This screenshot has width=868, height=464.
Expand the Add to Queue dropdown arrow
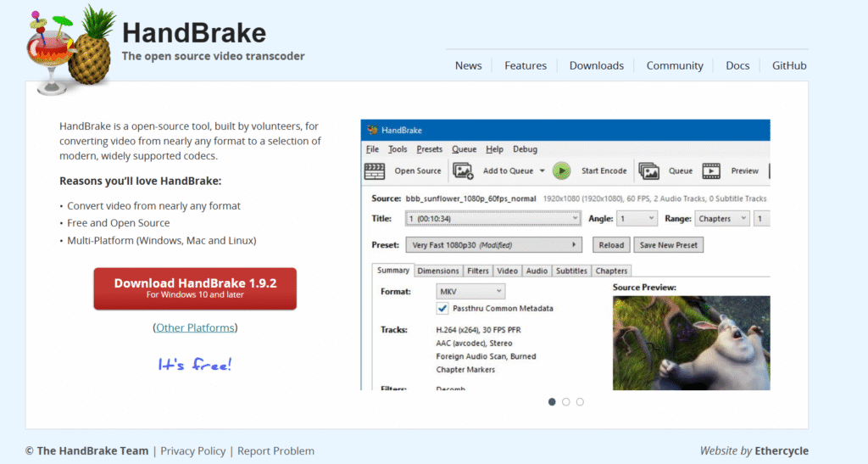click(x=542, y=171)
